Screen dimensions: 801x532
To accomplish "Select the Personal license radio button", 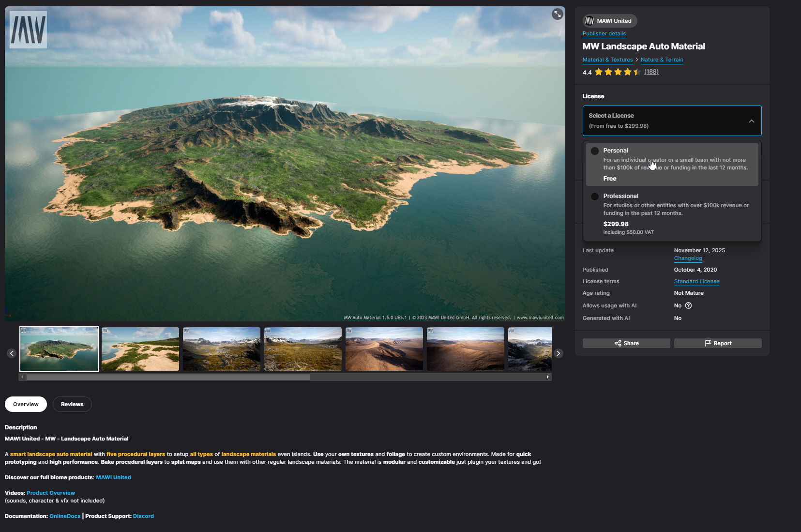I will [595, 151].
